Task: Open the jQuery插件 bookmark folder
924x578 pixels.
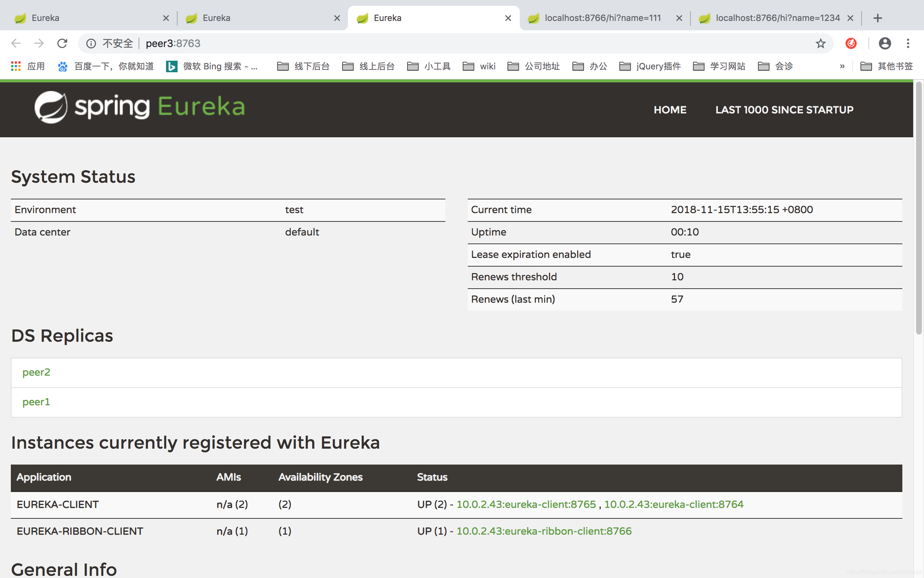Action: click(x=650, y=66)
